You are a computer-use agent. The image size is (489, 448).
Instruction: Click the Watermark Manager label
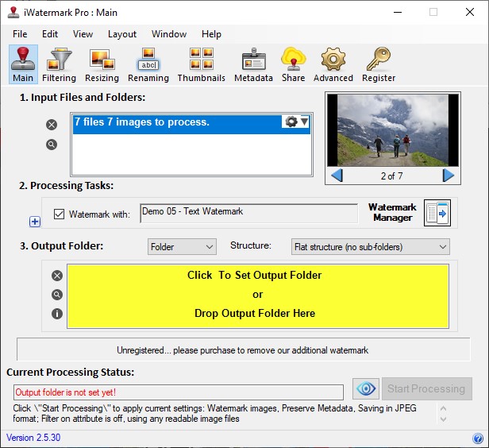pyautogui.click(x=392, y=212)
